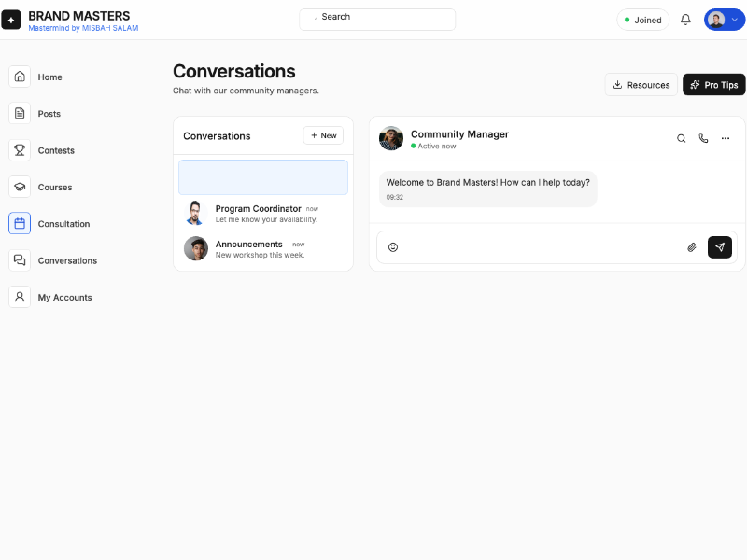This screenshot has width=747, height=560.
Task: Click the top Search input field
Action: coord(377,20)
